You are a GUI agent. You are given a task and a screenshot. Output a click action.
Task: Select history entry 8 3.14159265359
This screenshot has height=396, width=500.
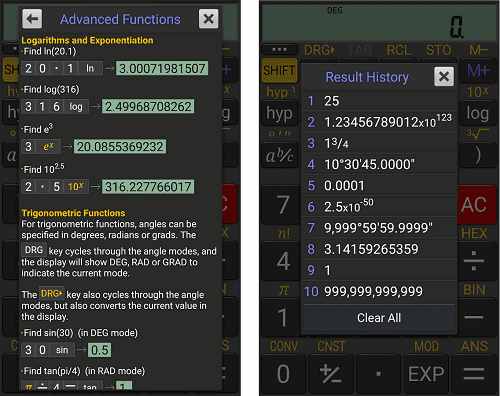pos(379,249)
